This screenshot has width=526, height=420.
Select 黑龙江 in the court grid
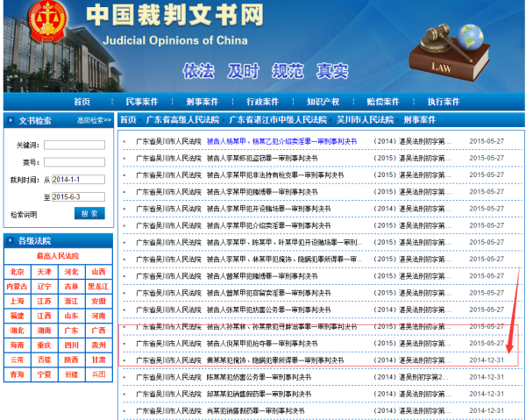coord(98,287)
